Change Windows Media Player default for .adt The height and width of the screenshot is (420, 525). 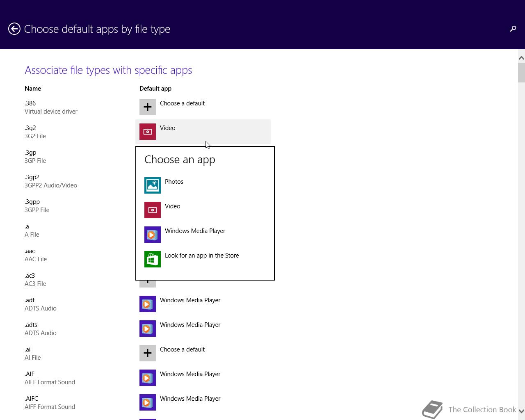coord(203,304)
